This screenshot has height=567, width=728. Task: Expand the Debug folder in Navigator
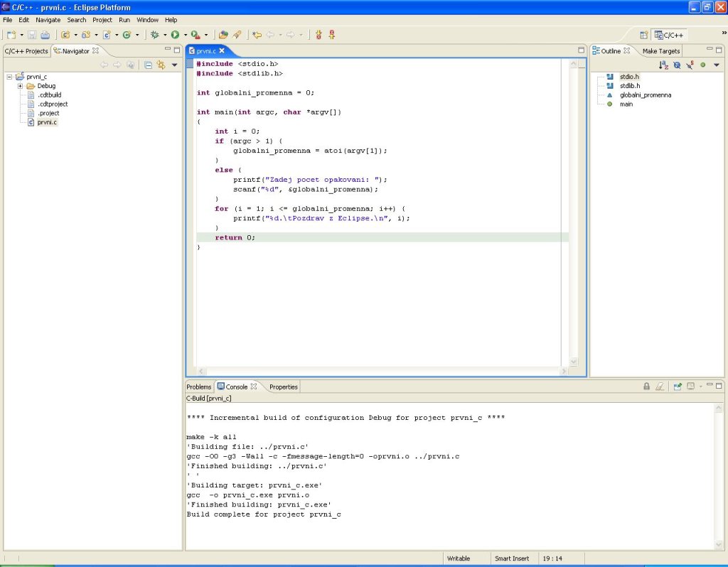21,86
